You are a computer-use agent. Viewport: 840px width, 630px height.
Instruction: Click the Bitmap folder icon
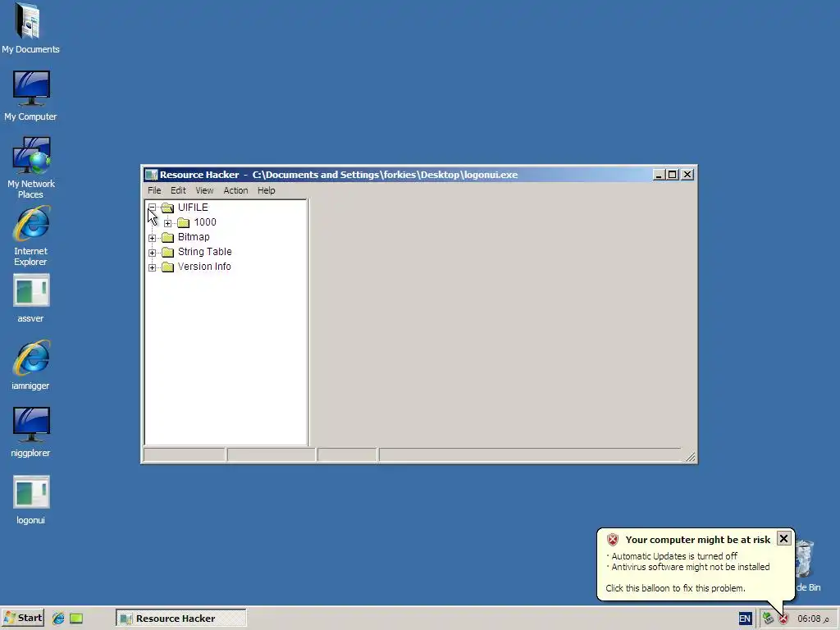[167, 237]
